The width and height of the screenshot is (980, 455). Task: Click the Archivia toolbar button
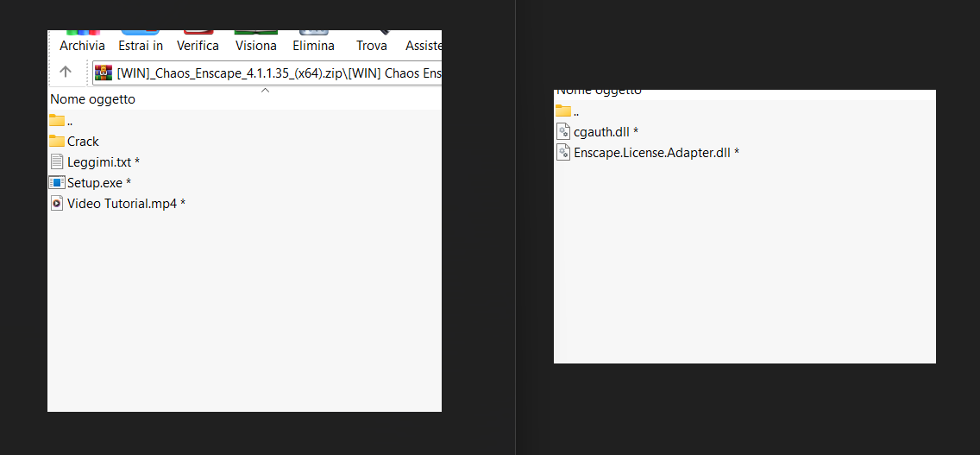[x=82, y=41]
